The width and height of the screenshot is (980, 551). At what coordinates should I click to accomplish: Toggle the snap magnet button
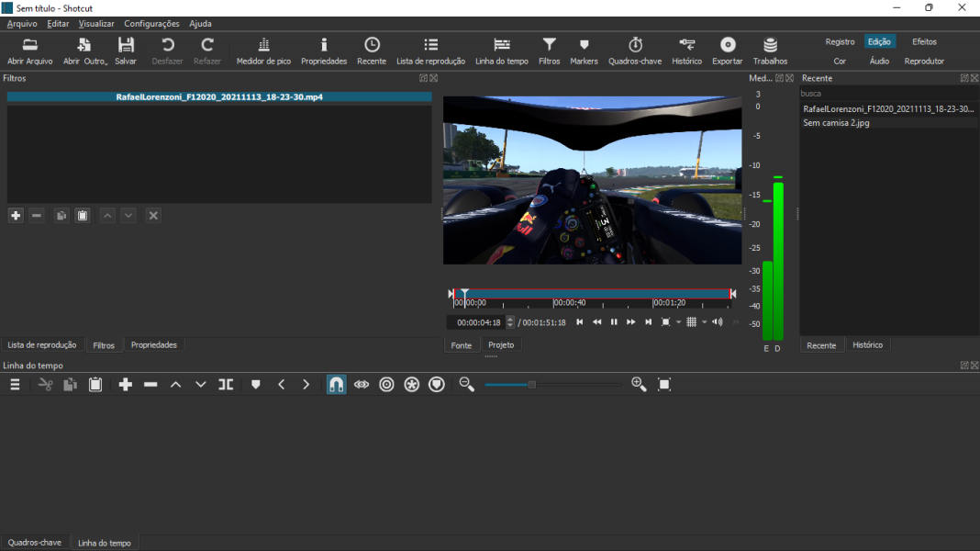click(x=336, y=385)
